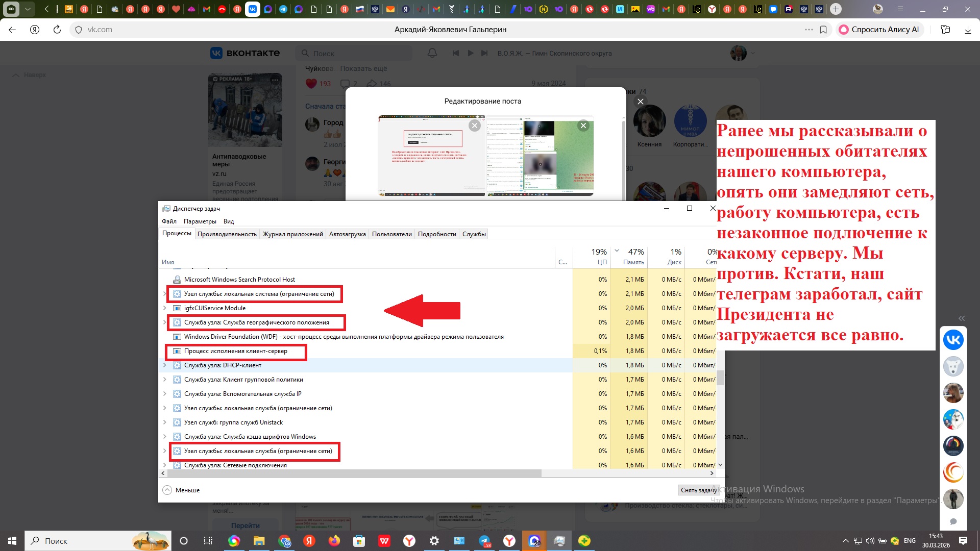Expand the DHCP-клиент service row
The width and height of the screenshot is (980, 551).
[164, 365]
